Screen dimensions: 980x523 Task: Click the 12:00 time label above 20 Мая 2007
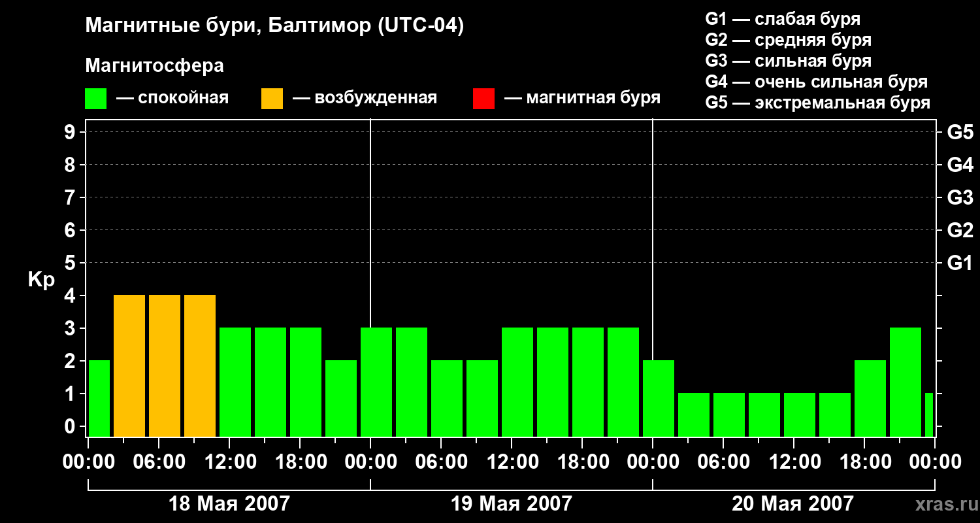(x=794, y=462)
